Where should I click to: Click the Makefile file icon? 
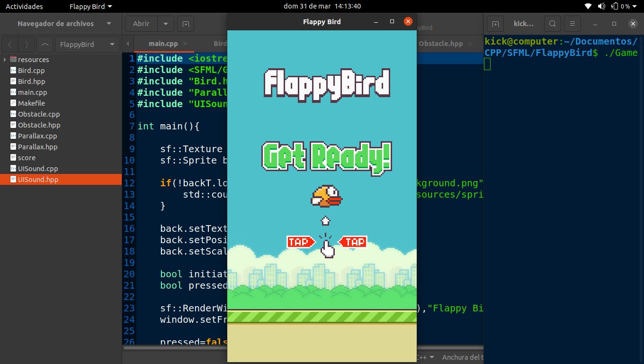[x=13, y=103]
